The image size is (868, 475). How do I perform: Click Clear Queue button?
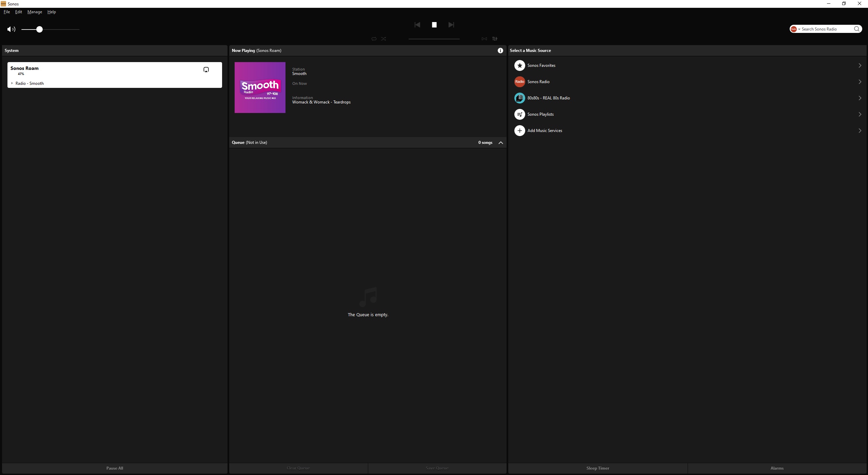(298, 468)
